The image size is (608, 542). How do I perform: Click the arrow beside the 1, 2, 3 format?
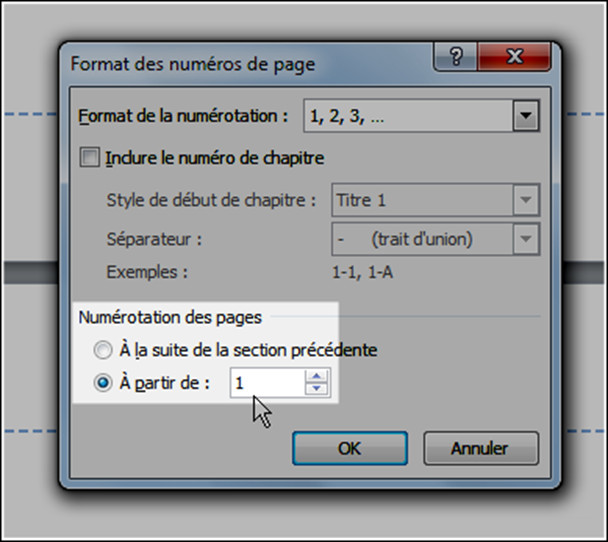[x=526, y=117]
